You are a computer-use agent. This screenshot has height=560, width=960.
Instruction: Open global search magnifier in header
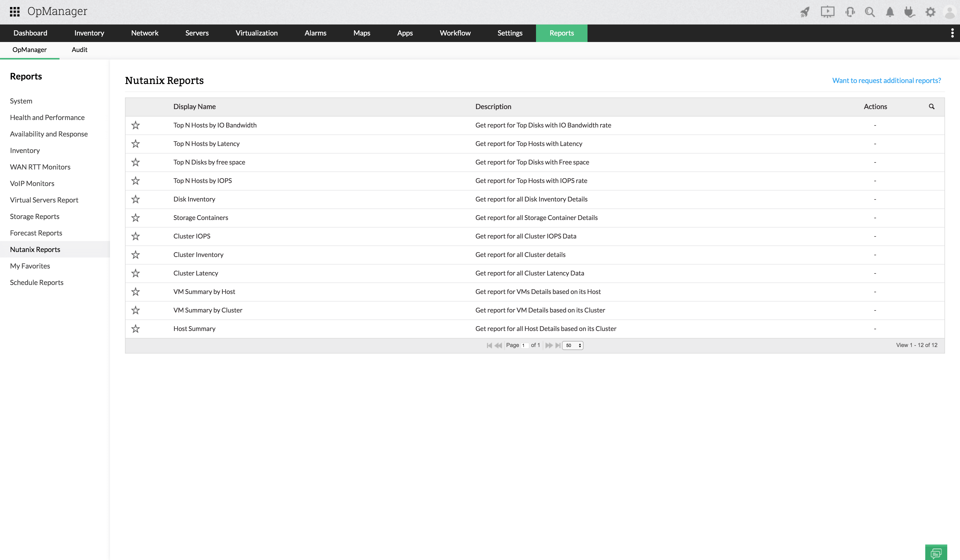point(870,12)
